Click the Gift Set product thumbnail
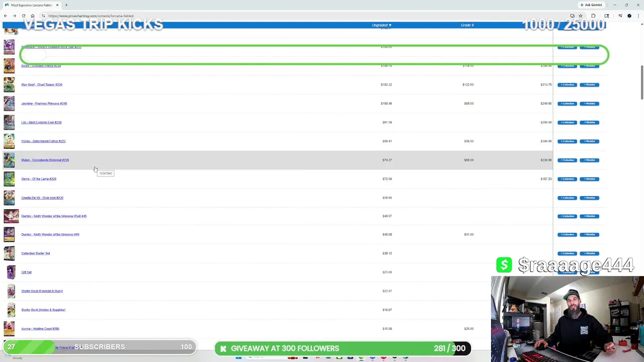The height and width of the screenshot is (362, 644). [11, 272]
